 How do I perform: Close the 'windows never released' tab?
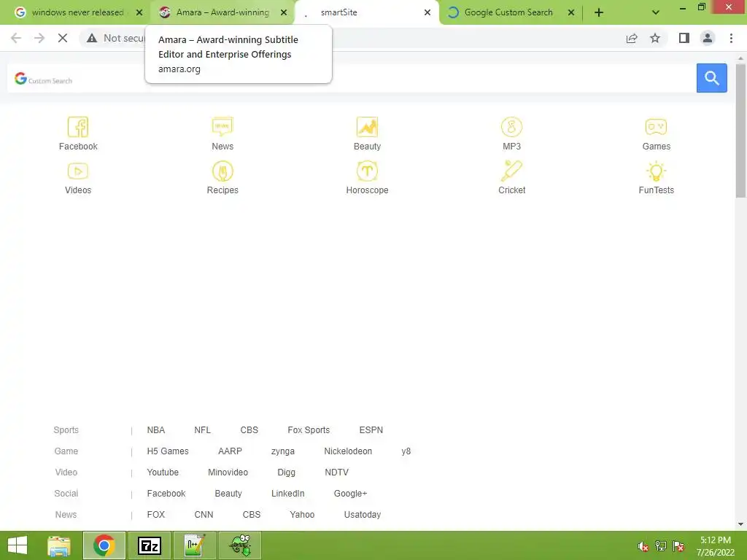[139, 12]
